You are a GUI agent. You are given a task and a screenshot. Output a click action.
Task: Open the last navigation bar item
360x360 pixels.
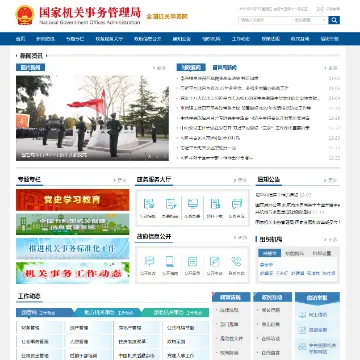(x=330, y=39)
